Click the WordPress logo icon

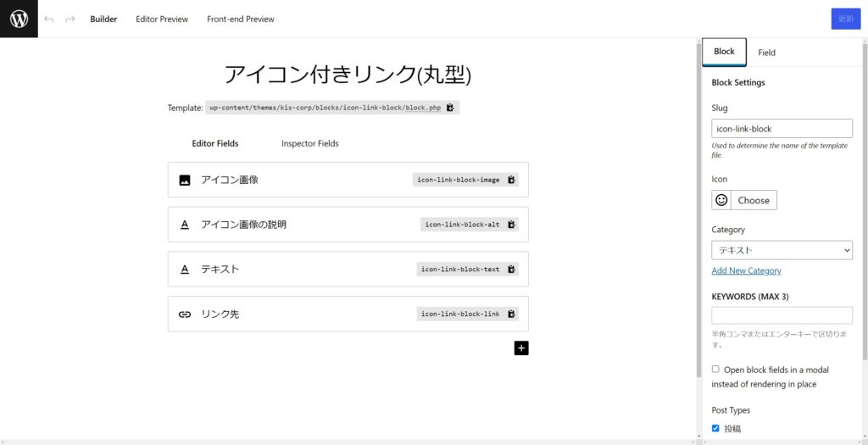tap(19, 19)
